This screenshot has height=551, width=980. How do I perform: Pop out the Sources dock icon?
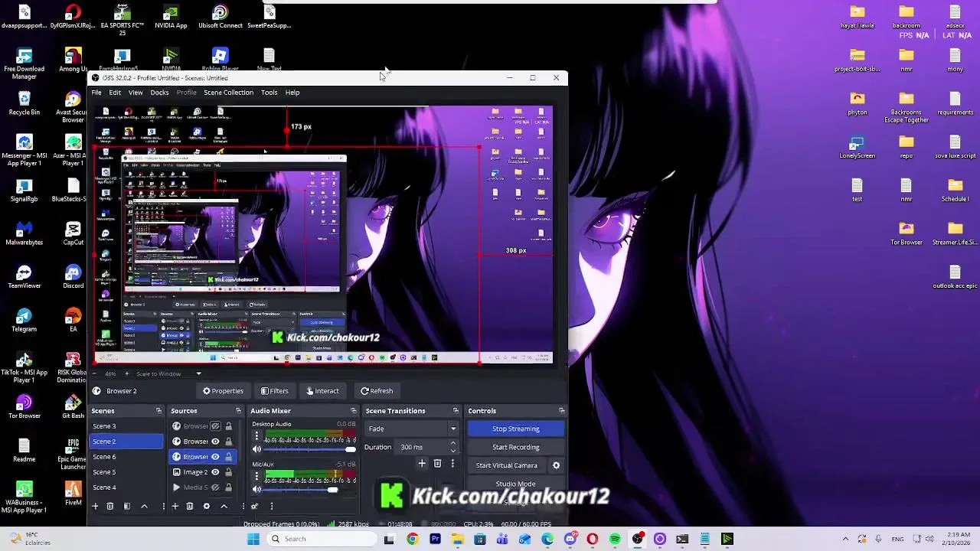[x=238, y=411]
